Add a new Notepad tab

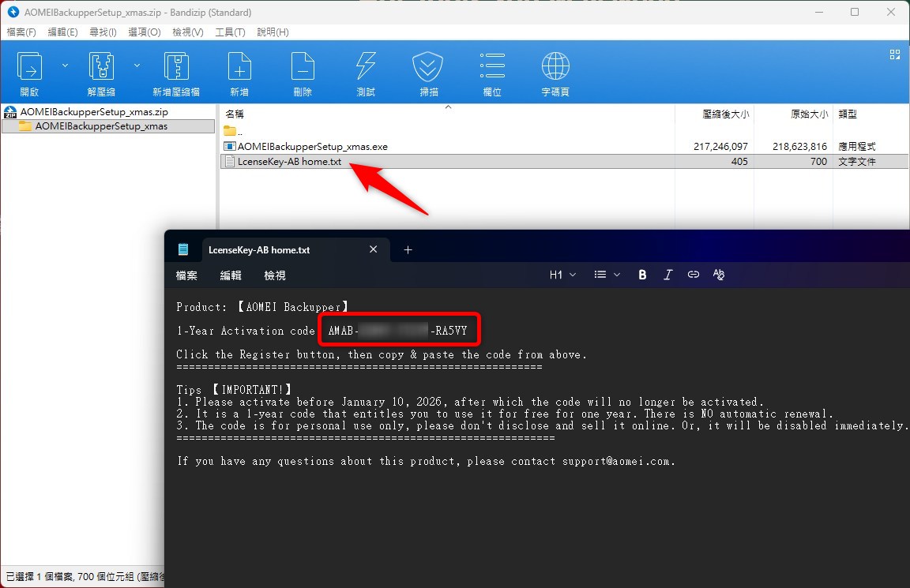[408, 250]
